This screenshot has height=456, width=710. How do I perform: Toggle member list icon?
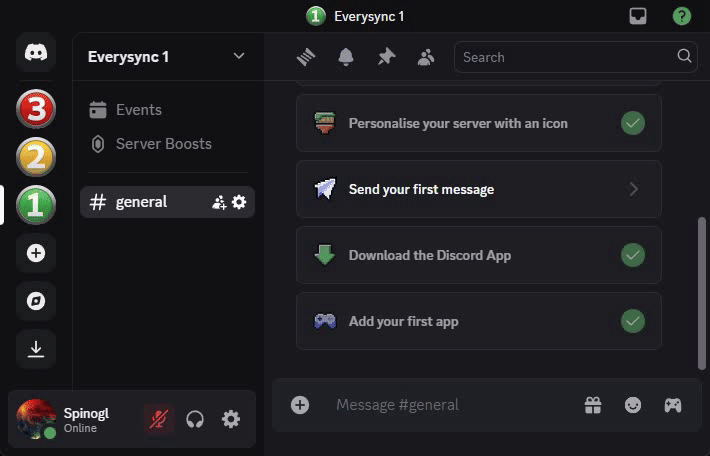pyautogui.click(x=426, y=57)
